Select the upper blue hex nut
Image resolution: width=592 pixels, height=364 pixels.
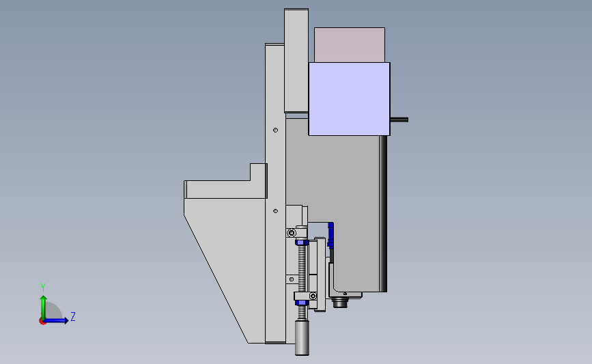pyautogui.click(x=302, y=242)
